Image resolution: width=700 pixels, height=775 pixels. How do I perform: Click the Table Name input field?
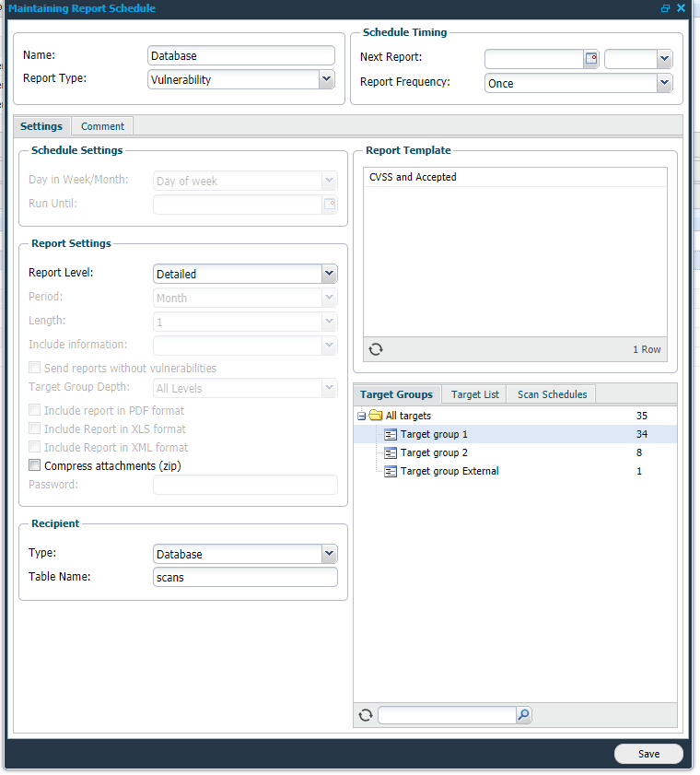tap(244, 578)
